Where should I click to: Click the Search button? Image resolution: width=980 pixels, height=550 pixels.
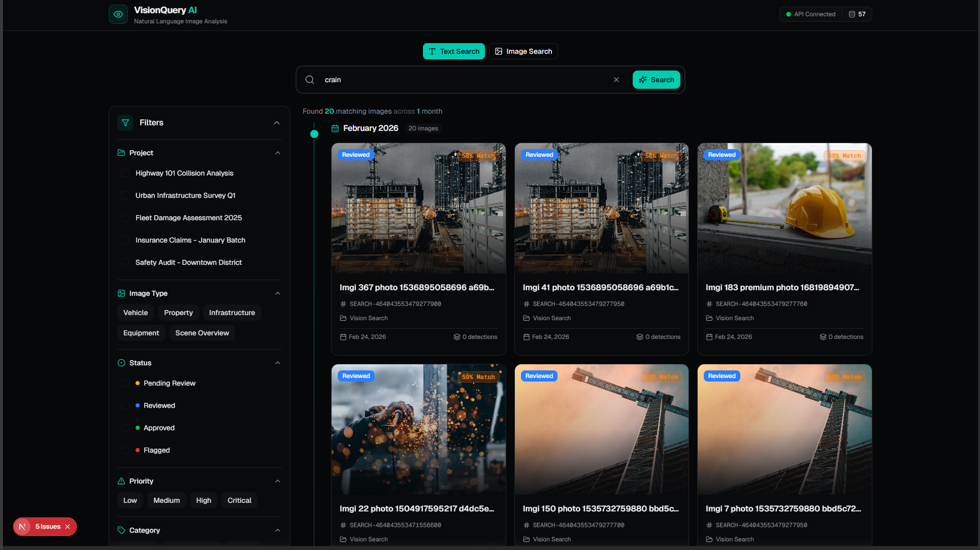click(656, 80)
